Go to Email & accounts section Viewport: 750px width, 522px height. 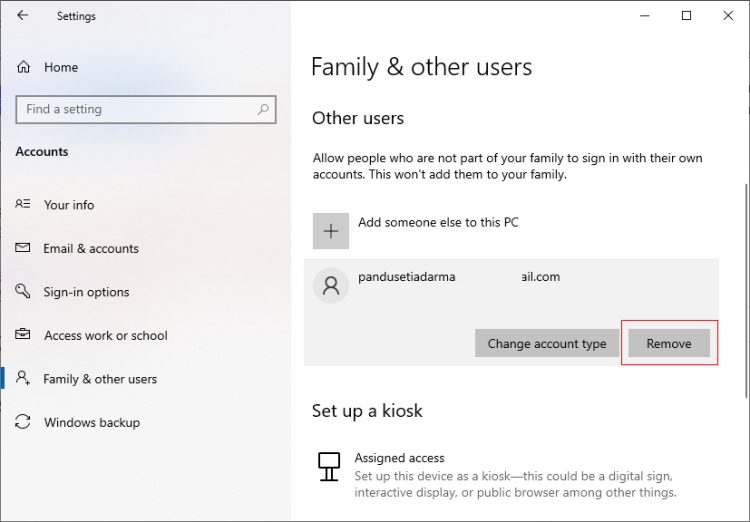click(91, 248)
